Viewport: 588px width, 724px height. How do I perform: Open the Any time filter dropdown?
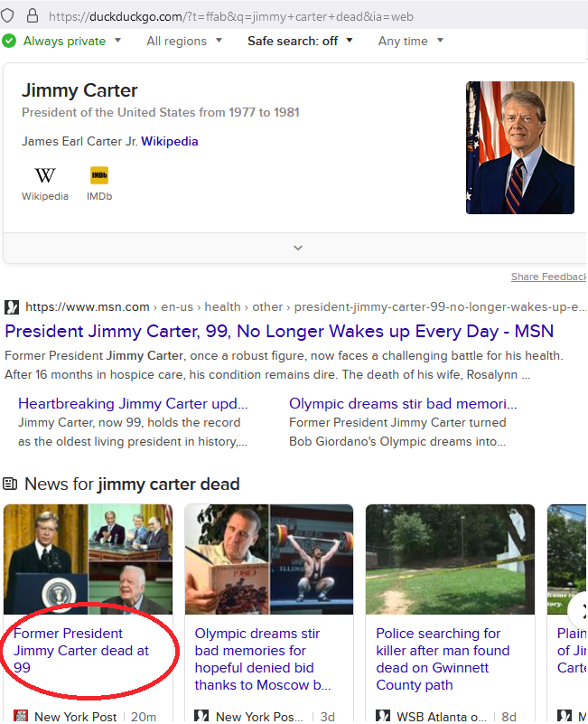[x=411, y=41]
